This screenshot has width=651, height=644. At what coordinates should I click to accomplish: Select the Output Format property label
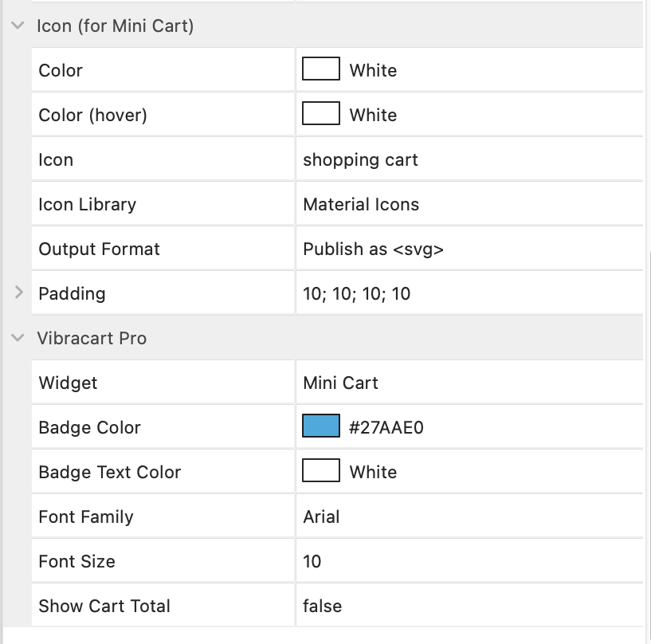coord(99,249)
